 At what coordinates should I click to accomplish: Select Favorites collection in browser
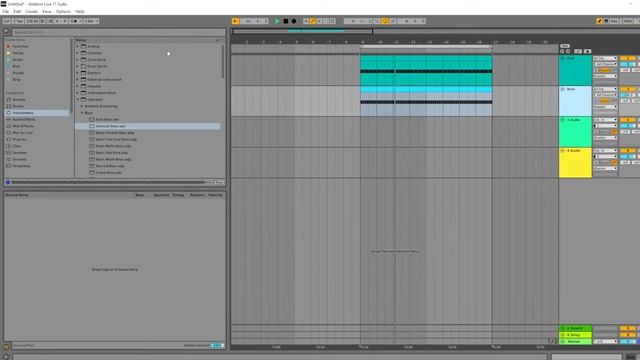(20, 46)
